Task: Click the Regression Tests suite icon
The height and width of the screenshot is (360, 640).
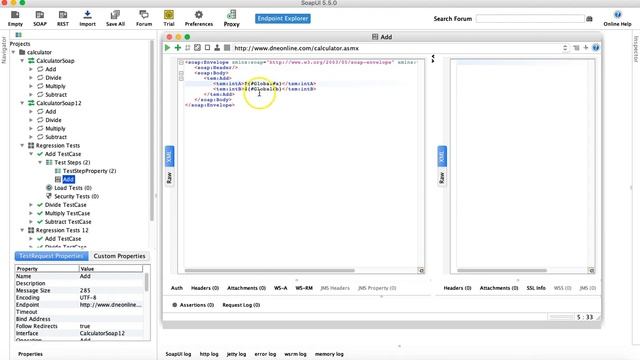Action: point(31,145)
